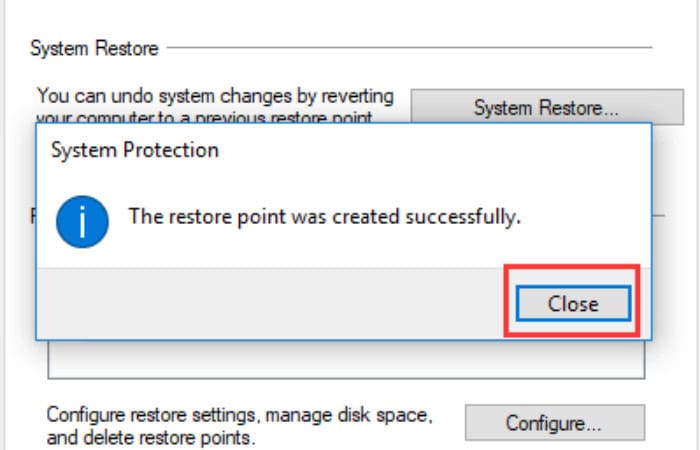
Task: Click the 'You can undo system changes' text
Action: 216,96
